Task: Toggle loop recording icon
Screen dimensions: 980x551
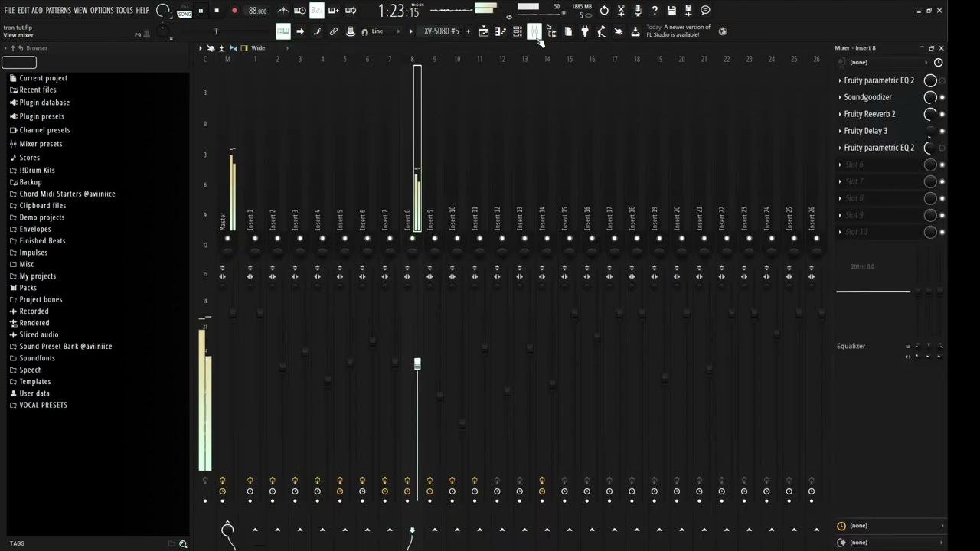Action: click(351, 11)
